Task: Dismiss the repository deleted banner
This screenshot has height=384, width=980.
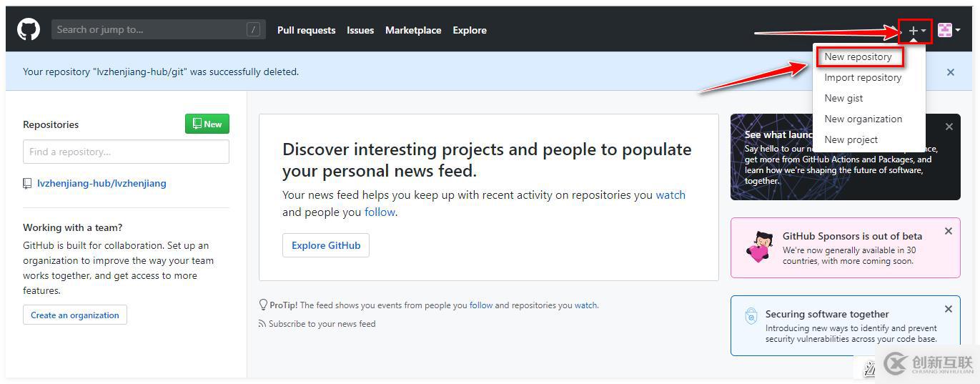Action: tap(950, 72)
